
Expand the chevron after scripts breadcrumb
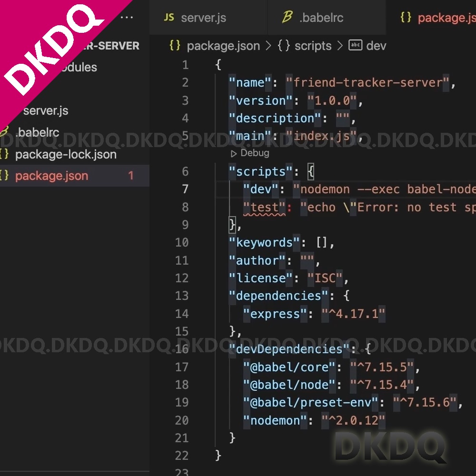[x=340, y=46]
